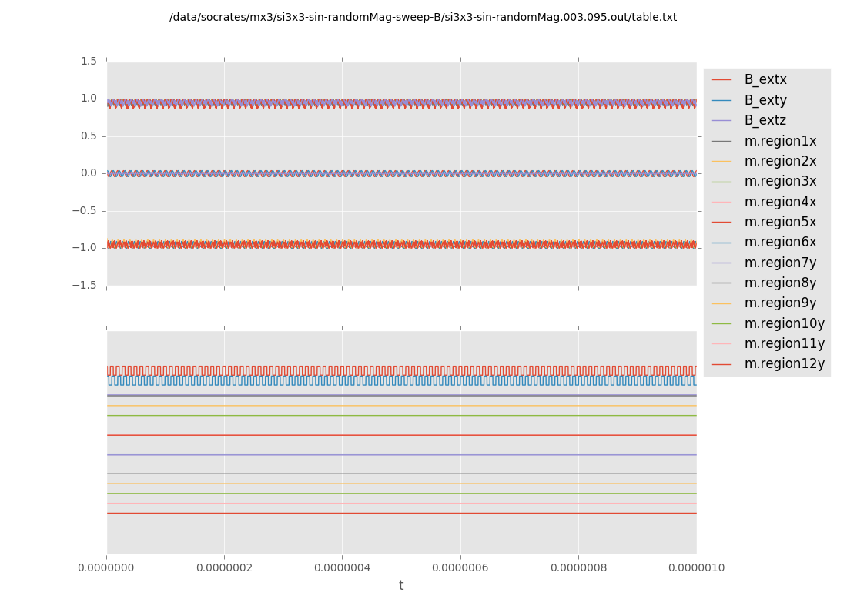The width and height of the screenshot is (847, 616).
Task: Click the 0.0000010 x-axis tick label
Action: pyautogui.click(x=696, y=568)
